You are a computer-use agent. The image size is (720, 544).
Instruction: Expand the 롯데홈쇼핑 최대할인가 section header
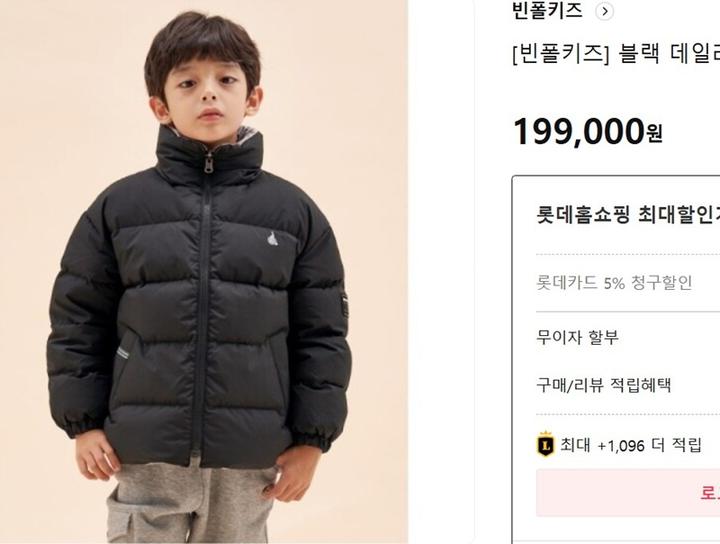[x=628, y=215]
